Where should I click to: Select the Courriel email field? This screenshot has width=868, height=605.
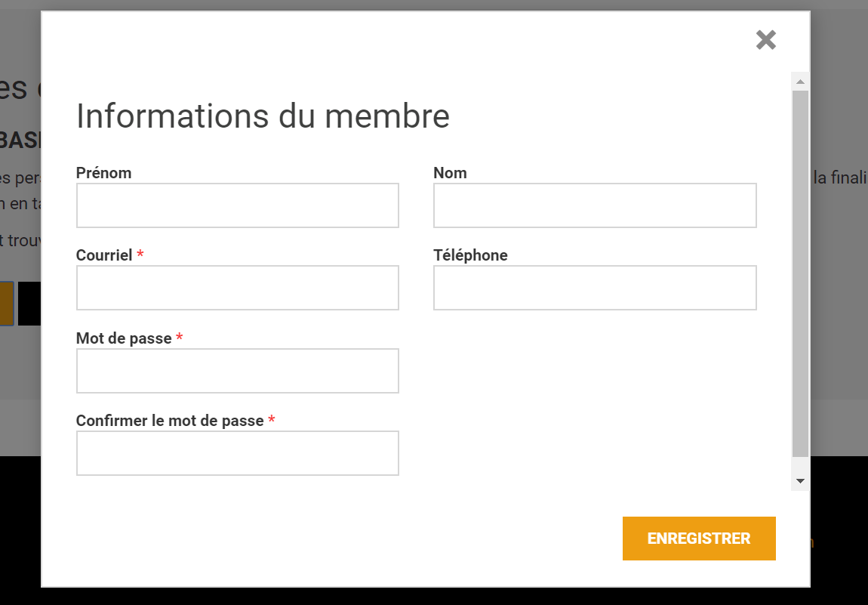tap(237, 288)
